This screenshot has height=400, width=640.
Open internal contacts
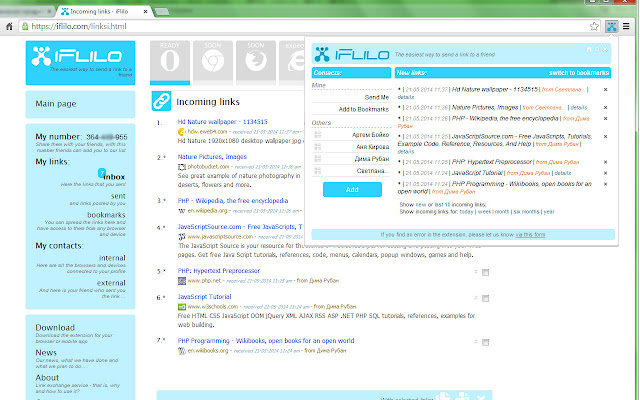tap(112, 258)
